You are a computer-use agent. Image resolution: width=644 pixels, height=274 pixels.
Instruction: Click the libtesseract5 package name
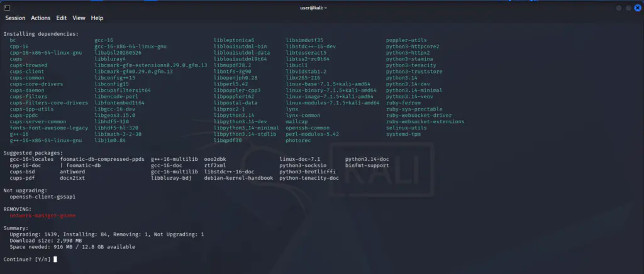click(x=306, y=53)
